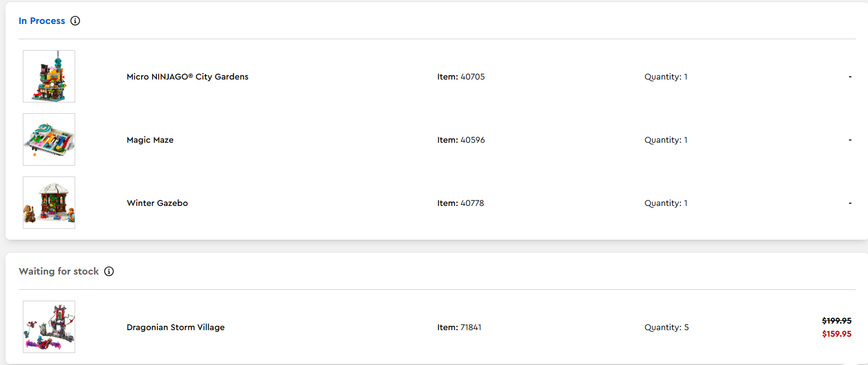Click the info icon beside Waiting for stock
This screenshot has height=365, width=868.
109,271
